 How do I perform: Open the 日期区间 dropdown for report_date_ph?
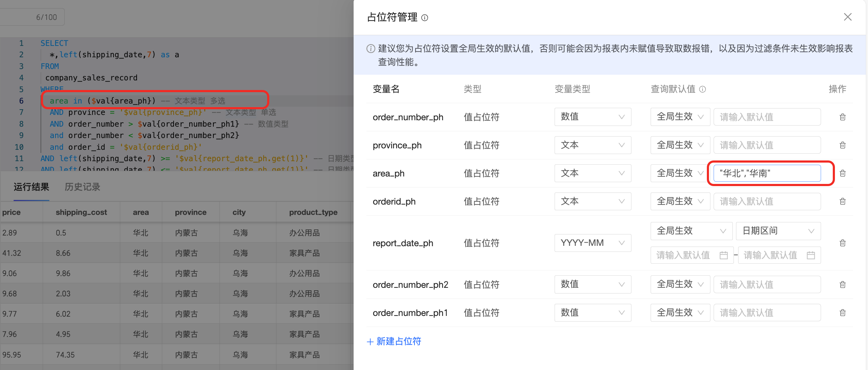coord(778,231)
